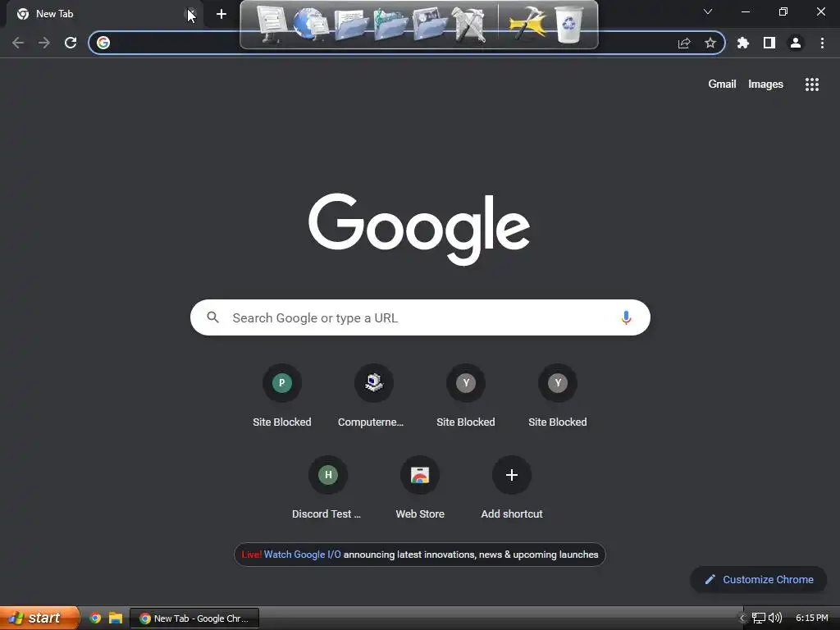
Task: Open the network globe dock icon
Action: point(311,24)
